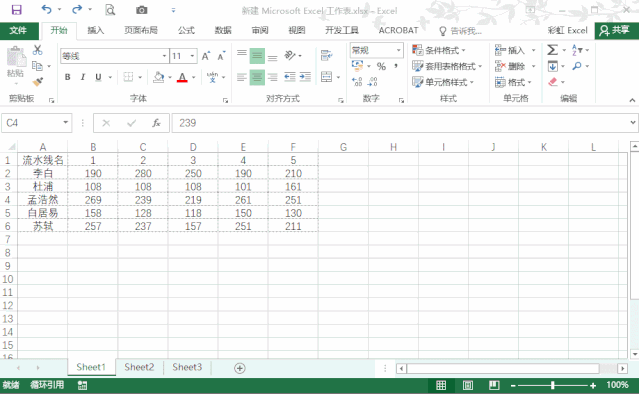639x394 pixels.
Task: Increase decimal places
Action: coord(357,82)
